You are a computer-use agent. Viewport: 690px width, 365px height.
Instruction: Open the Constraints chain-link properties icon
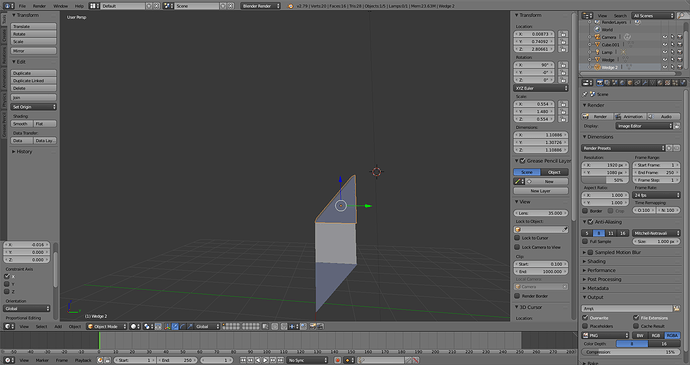[x=637, y=83]
